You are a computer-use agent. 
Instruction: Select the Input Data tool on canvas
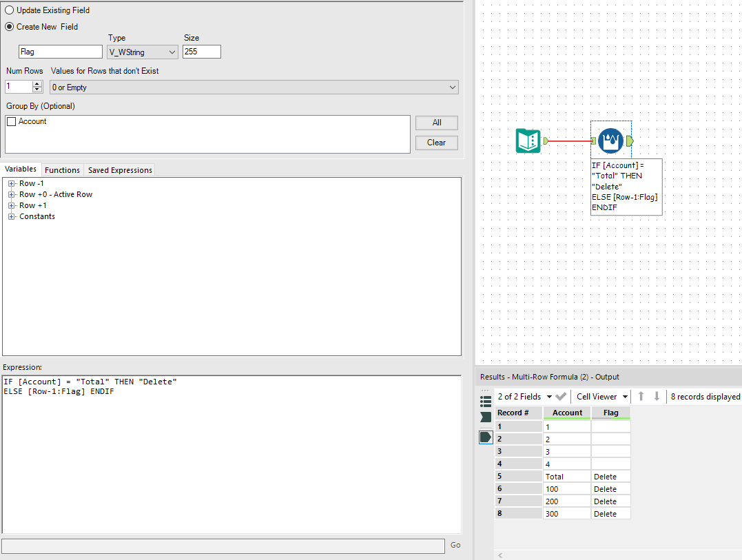click(x=528, y=141)
